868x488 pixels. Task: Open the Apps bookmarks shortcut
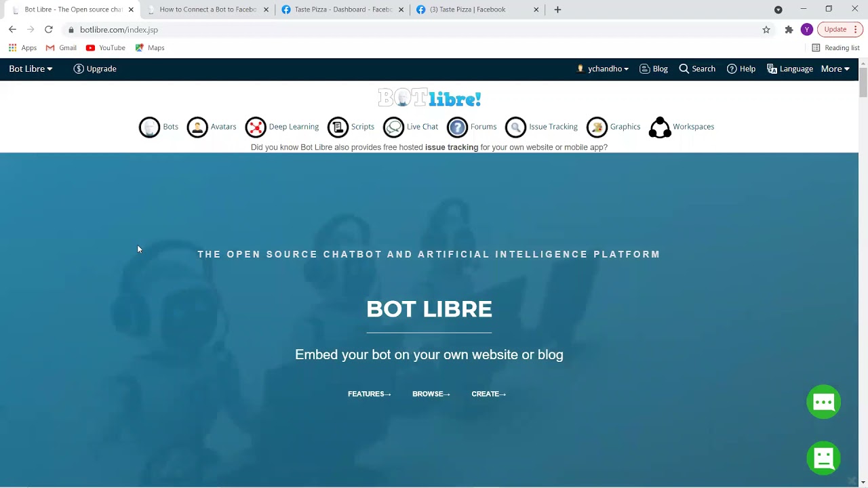(22, 48)
